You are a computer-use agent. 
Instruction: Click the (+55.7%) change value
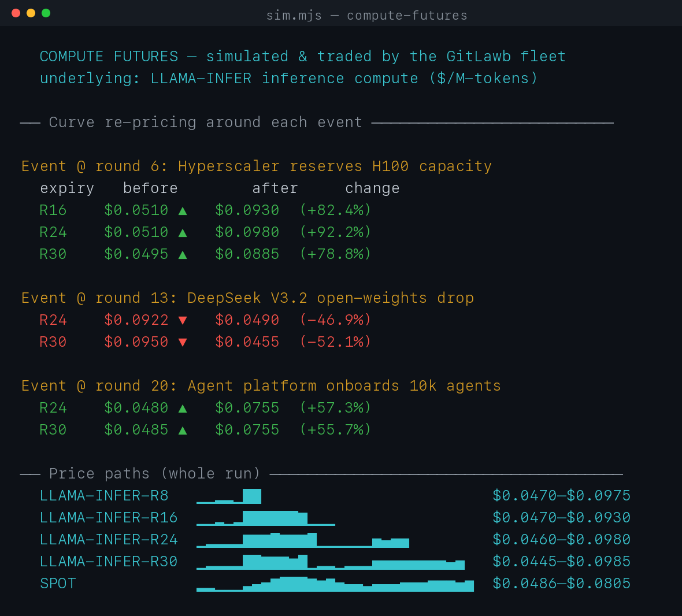(x=335, y=430)
